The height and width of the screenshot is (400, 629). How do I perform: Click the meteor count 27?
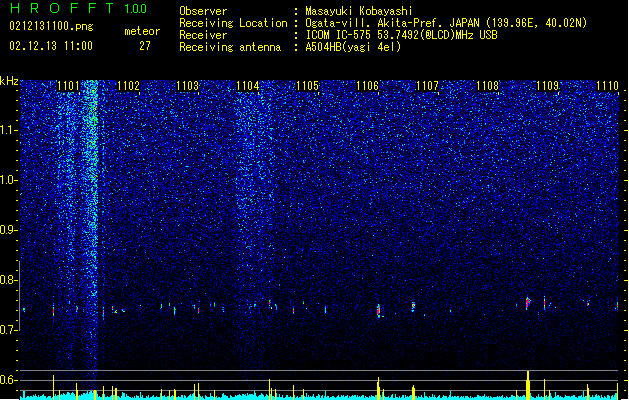click(145, 46)
